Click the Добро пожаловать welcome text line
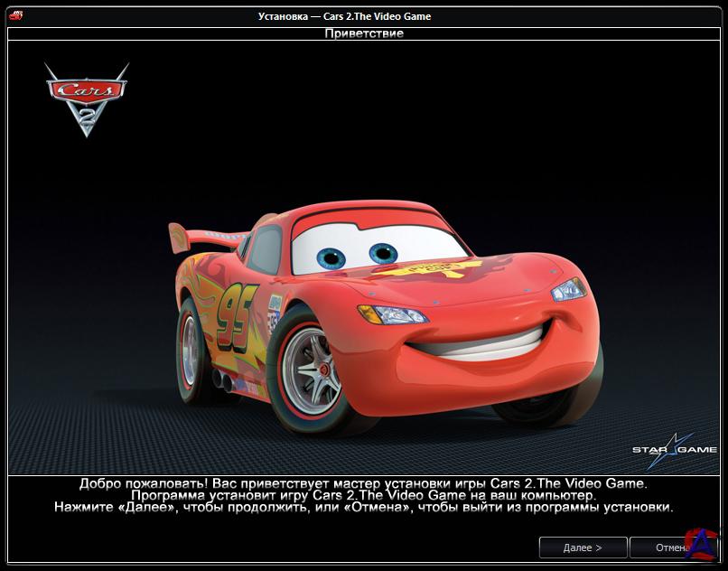728x571 pixels. pos(363,483)
